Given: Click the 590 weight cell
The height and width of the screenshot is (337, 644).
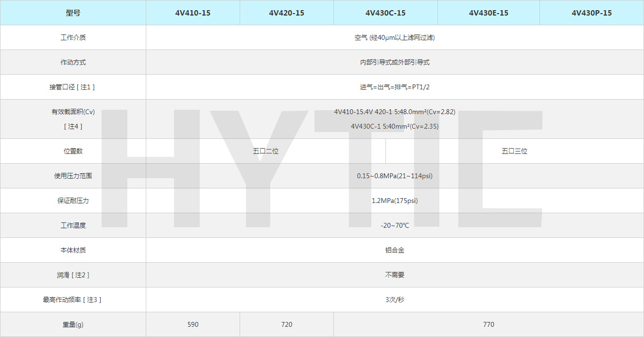Looking at the screenshot, I should coord(193,324).
